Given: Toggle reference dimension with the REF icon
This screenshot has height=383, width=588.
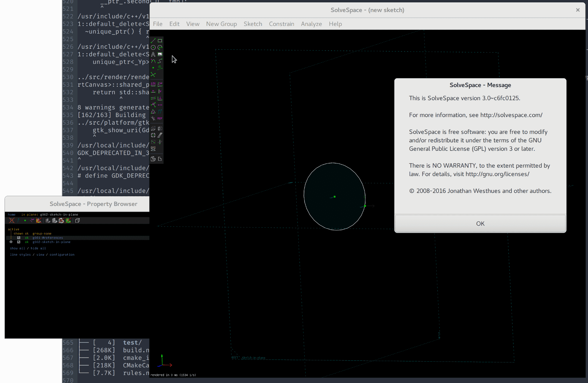Looking at the screenshot, I should coord(160,118).
